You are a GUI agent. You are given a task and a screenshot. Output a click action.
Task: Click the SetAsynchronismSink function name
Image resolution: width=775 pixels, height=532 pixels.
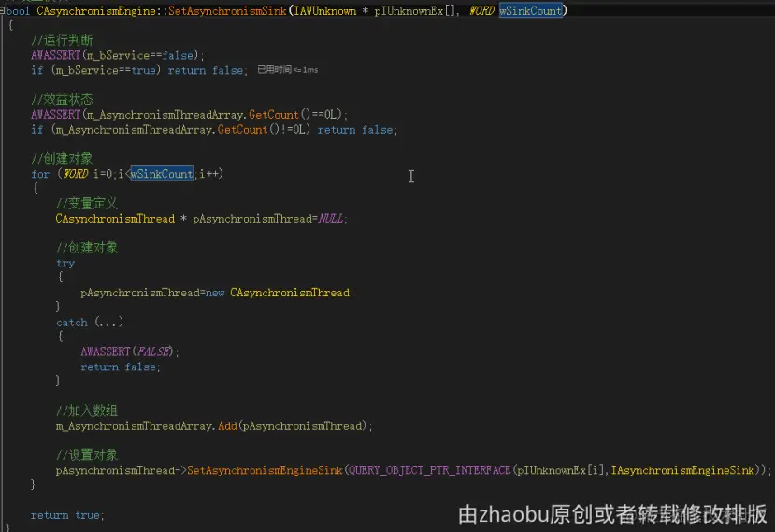pyautogui.click(x=227, y=11)
